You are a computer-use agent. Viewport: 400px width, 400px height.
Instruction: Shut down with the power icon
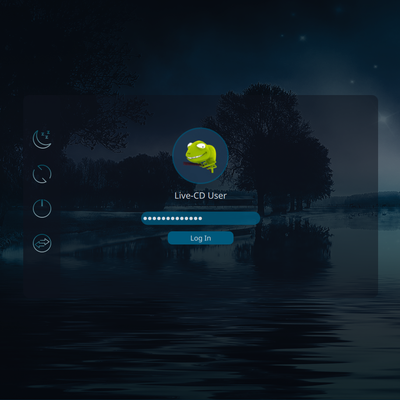pos(42,209)
